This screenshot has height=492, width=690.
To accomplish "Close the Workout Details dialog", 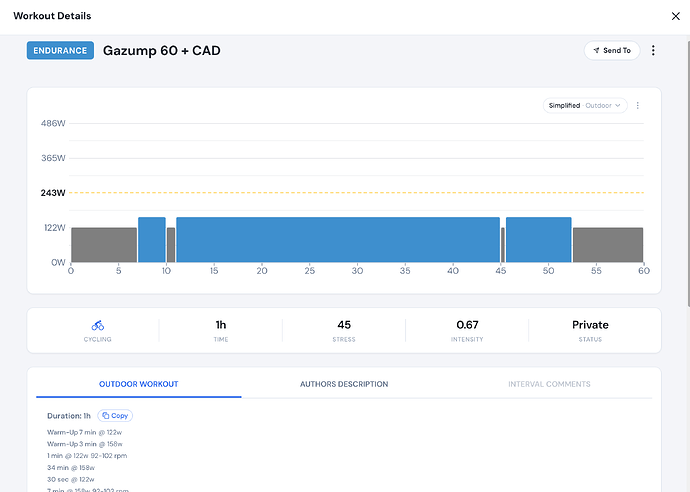I will coord(675,16).
